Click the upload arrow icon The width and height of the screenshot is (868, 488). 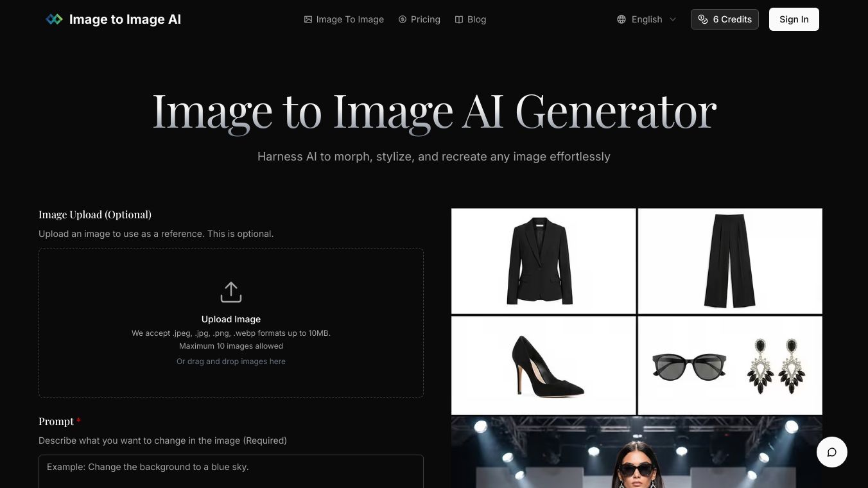[231, 292]
